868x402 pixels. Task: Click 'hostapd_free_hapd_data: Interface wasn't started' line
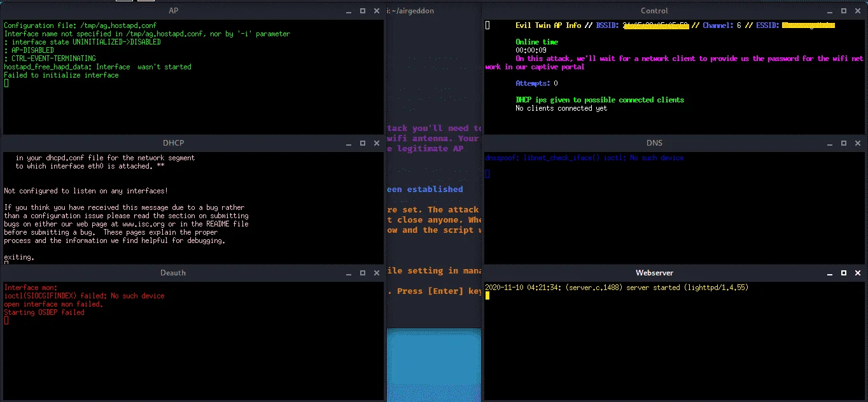tap(97, 67)
